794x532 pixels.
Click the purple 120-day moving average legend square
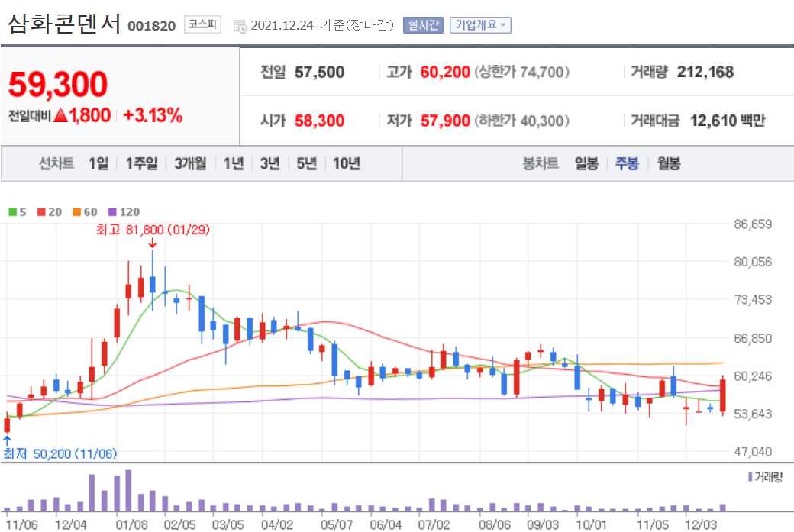coord(112,212)
